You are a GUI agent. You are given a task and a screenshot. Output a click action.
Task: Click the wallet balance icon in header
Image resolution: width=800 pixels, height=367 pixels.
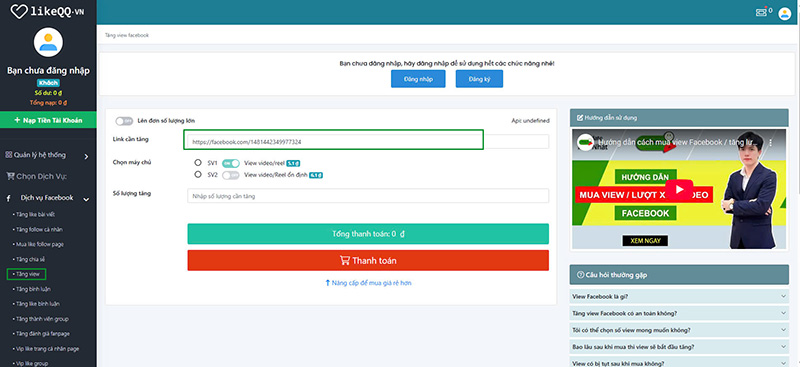761,13
